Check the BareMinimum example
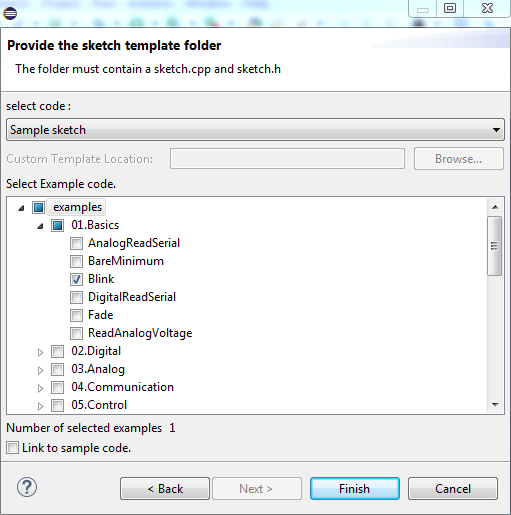The height and width of the screenshot is (515, 511). point(76,261)
